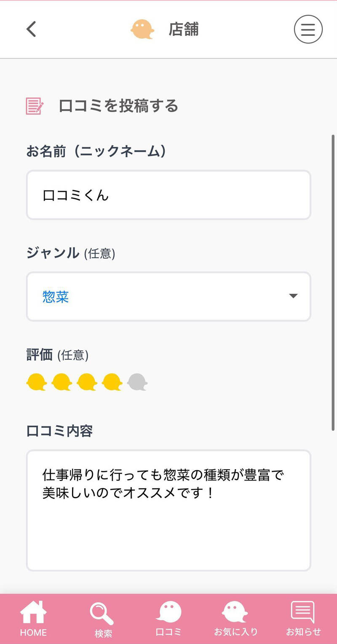Set rating to three star bubbles
This screenshot has width=337, height=644.
[x=87, y=382]
